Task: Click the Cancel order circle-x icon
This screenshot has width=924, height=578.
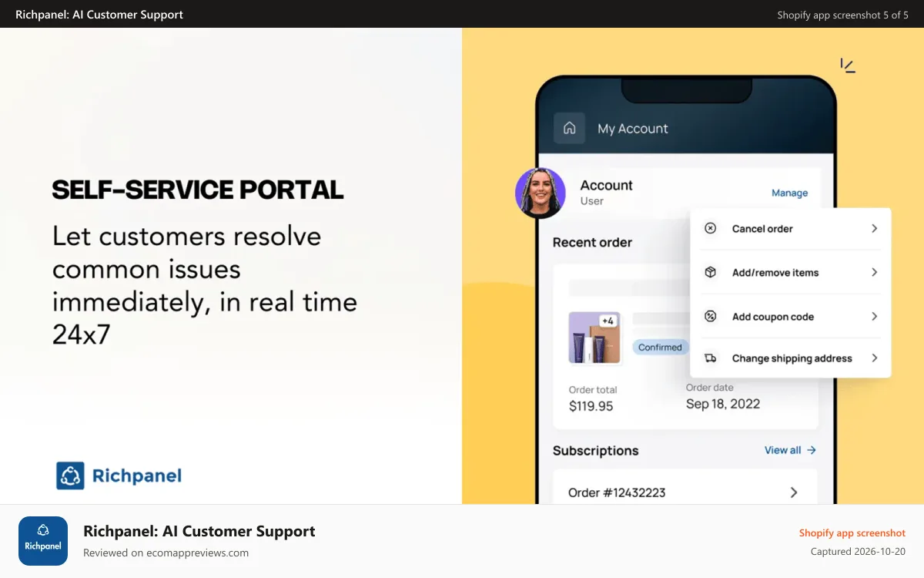Action: [711, 228]
